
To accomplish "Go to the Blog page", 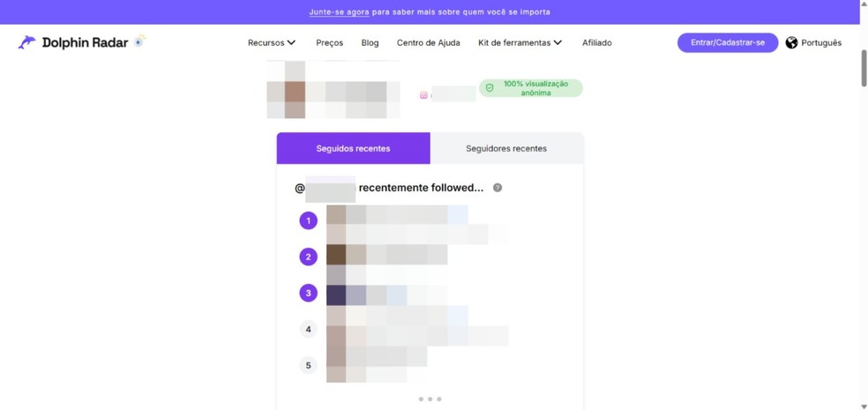I will coord(370,42).
